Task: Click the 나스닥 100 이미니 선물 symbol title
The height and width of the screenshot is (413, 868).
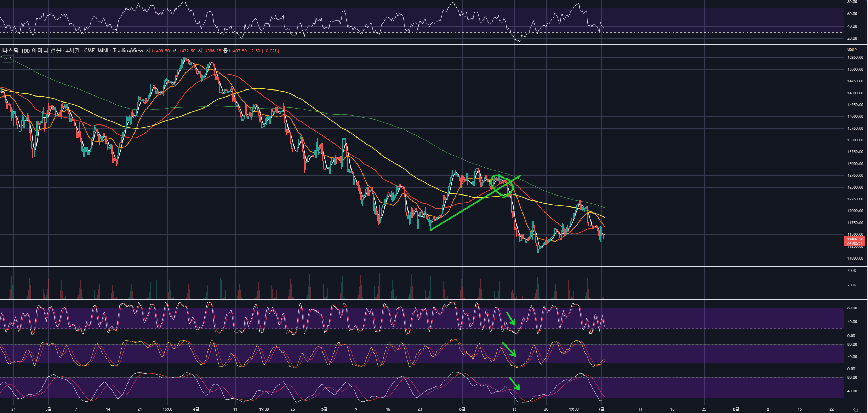Action: 32,51
